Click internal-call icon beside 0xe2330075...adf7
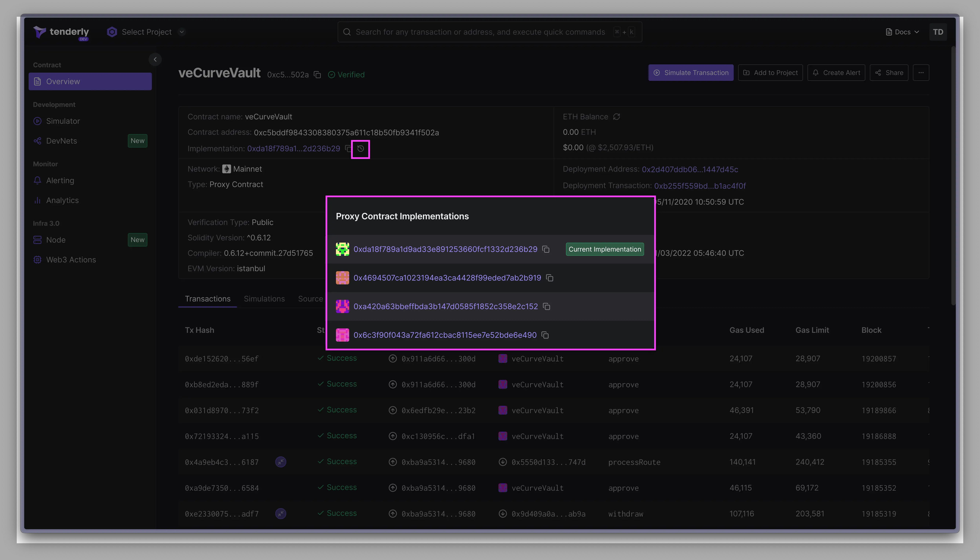The height and width of the screenshot is (560, 980). pyautogui.click(x=281, y=513)
